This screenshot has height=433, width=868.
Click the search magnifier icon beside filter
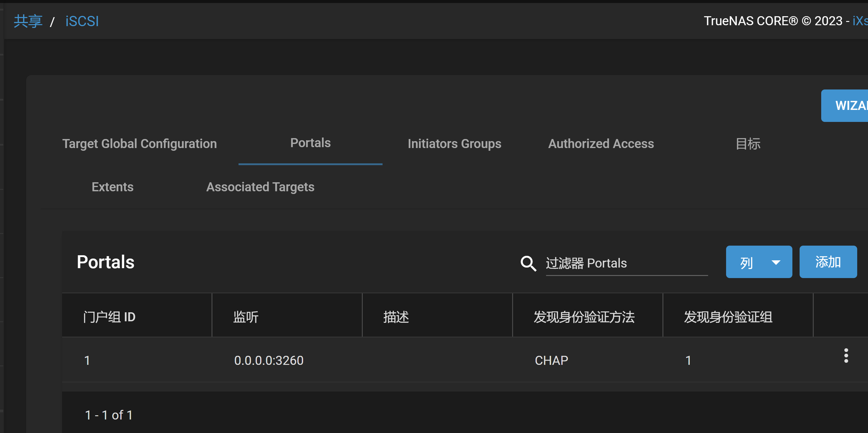528,263
